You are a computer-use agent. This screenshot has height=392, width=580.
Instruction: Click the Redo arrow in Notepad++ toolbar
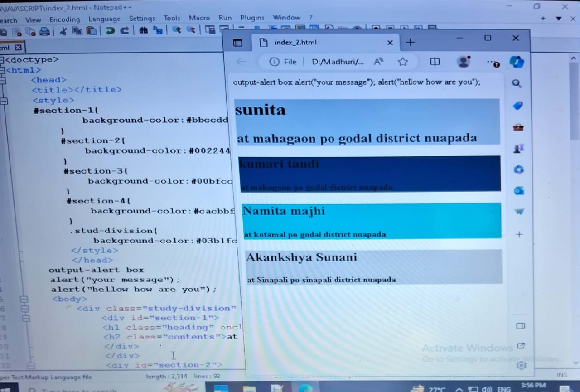click(125, 31)
